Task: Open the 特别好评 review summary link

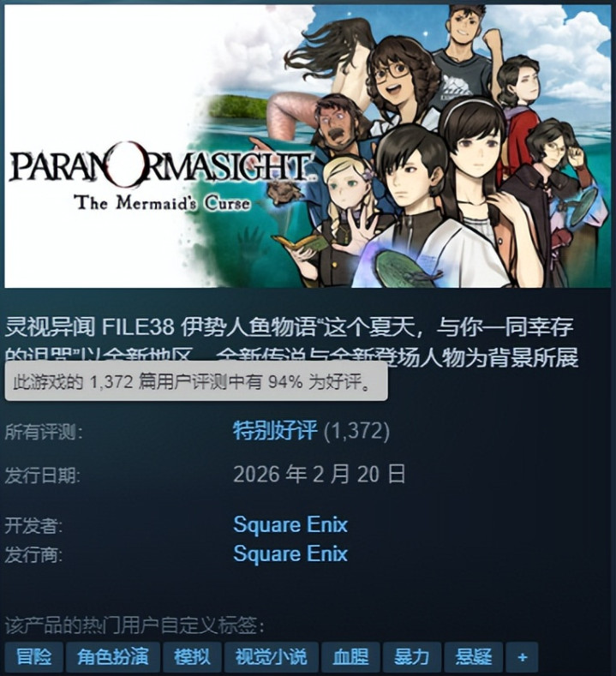Action: [x=275, y=430]
